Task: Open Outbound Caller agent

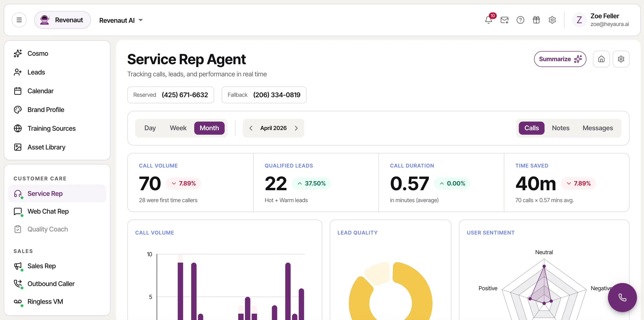Action: click(x=57, y=283)
